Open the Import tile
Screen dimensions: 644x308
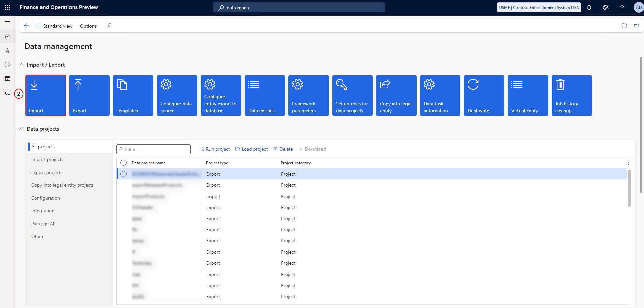click(x=46, y=96)
